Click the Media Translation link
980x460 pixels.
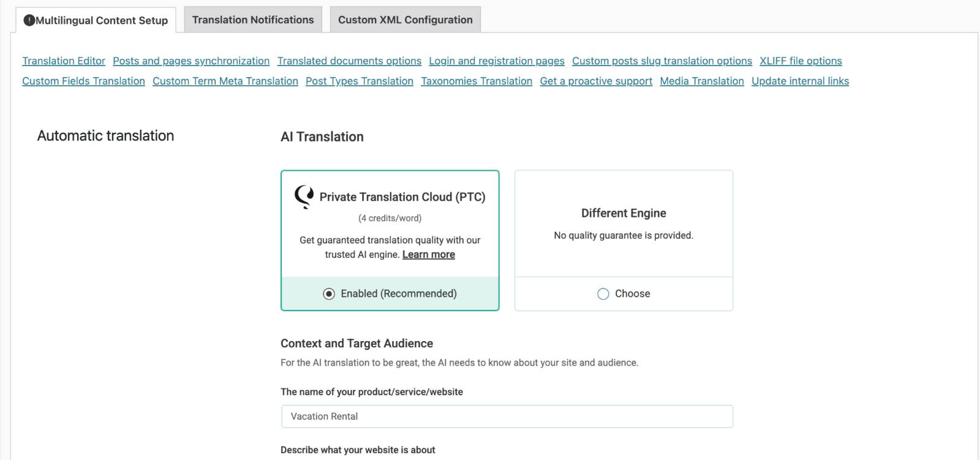(701, 81)
